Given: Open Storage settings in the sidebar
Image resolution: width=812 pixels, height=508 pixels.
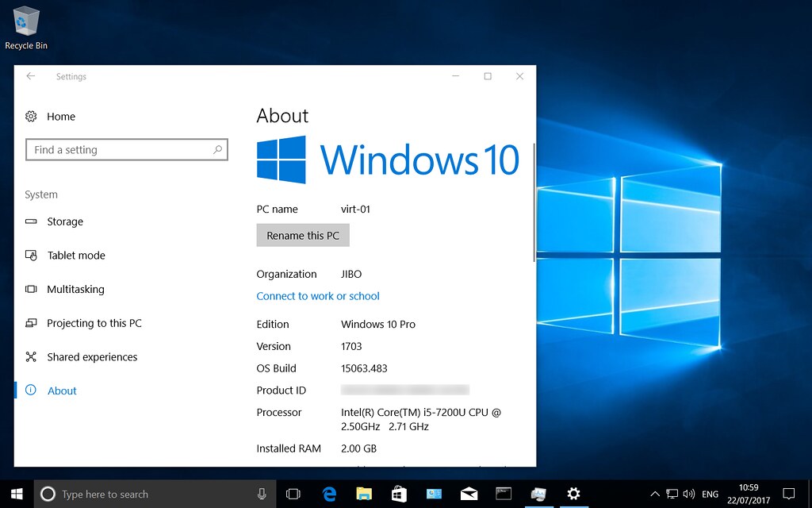Looking at the screenshot, I should coord(65,221).
